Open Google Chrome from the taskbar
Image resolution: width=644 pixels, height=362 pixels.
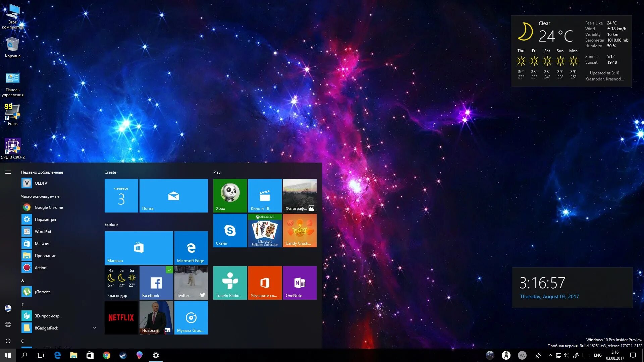pos(107,355)
